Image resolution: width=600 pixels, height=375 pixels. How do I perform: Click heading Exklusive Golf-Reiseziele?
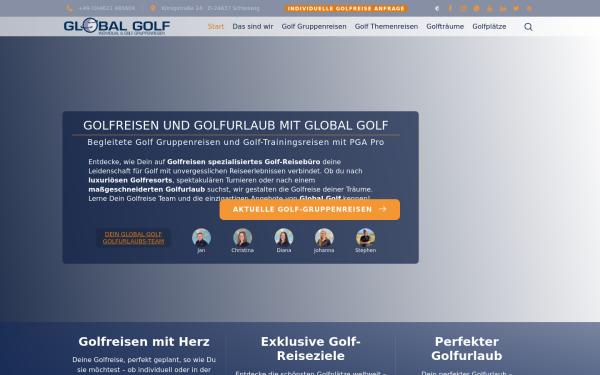[x=311, y=349]
